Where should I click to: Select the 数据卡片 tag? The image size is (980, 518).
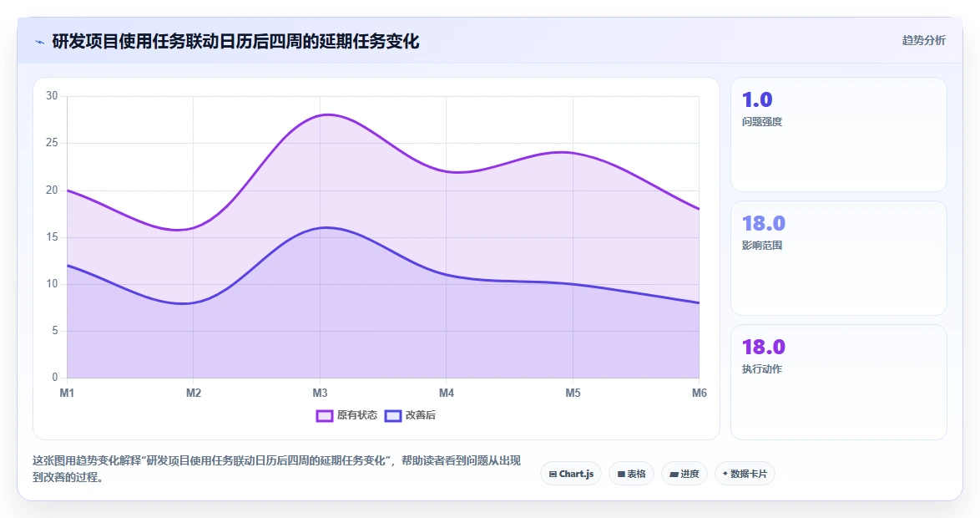point(745,474)
